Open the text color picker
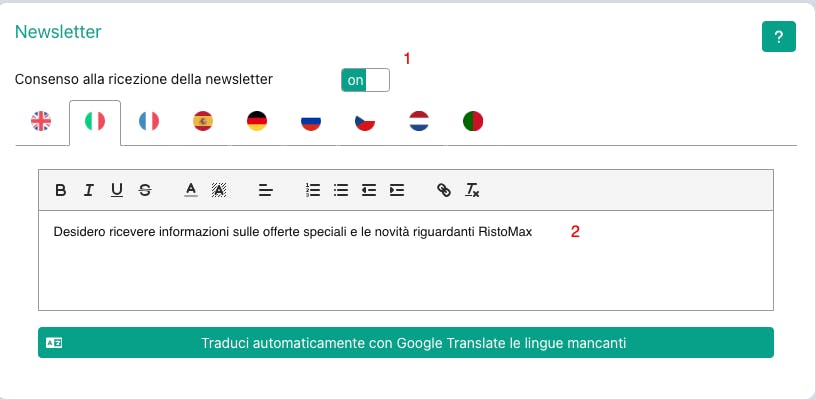Viewport: 816px width, 400px height. point(191,190)
